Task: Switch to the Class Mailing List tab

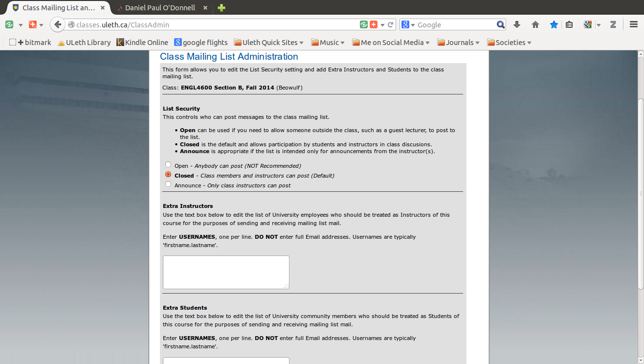Action: pos(59,8)
